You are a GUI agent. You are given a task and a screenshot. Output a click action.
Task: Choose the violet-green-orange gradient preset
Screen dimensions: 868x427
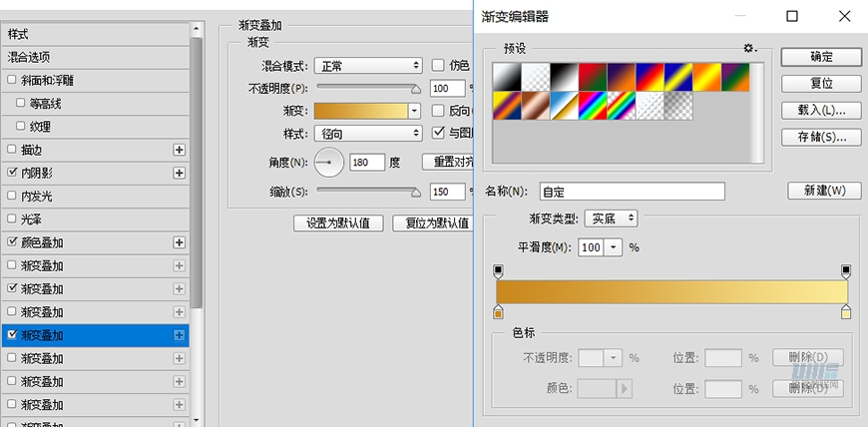pyautogui.click(x=735, y=77)
